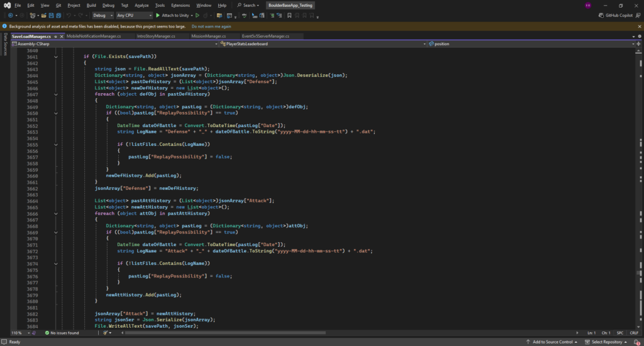644x346 pixels.
Task: Collapse the foreach block at line 3647
Action: [x=56, y=94]
